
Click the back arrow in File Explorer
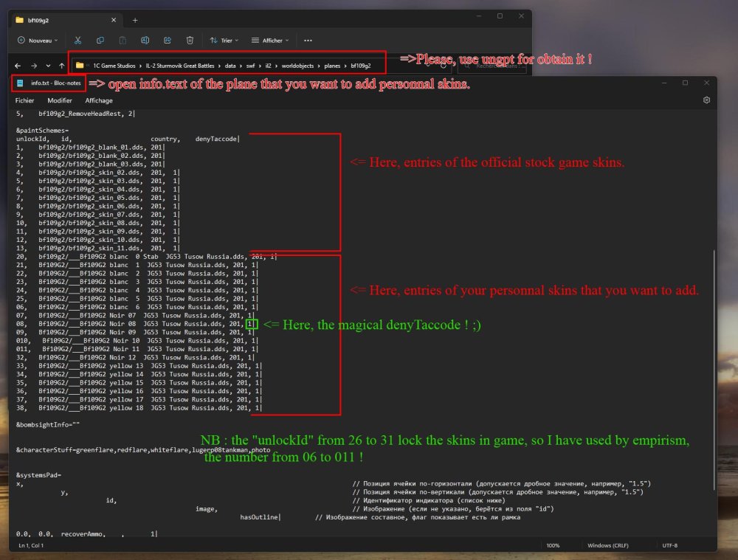click(16, 65)
